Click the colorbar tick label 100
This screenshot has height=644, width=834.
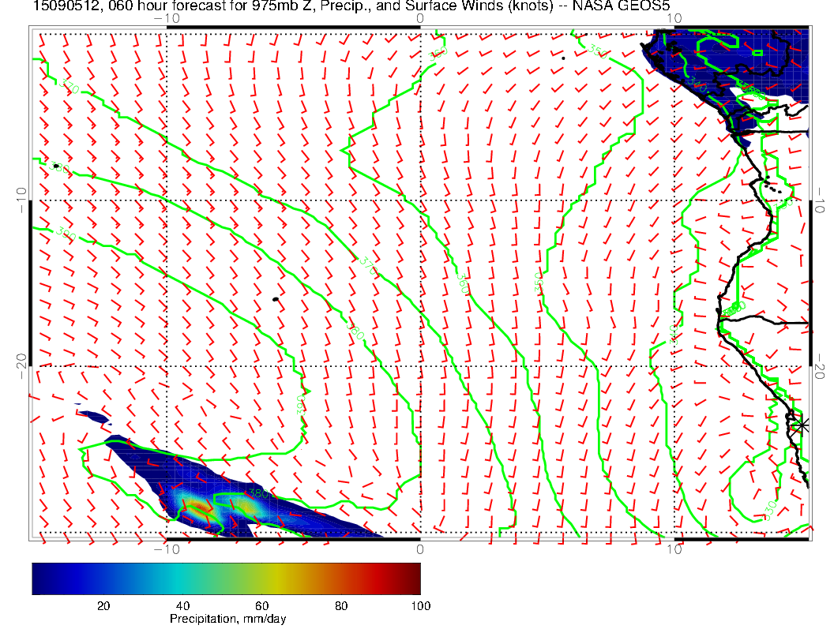click(x=420, y=605)
